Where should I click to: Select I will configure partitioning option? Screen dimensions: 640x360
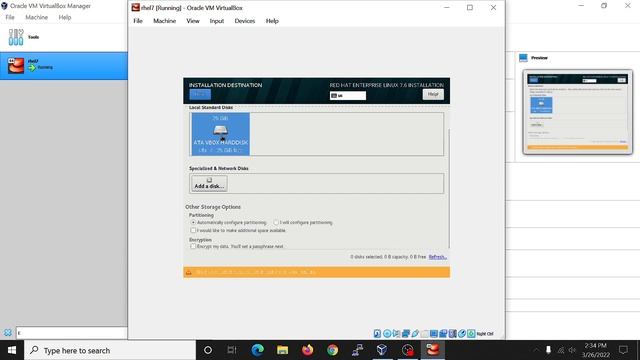pos(303,222)
